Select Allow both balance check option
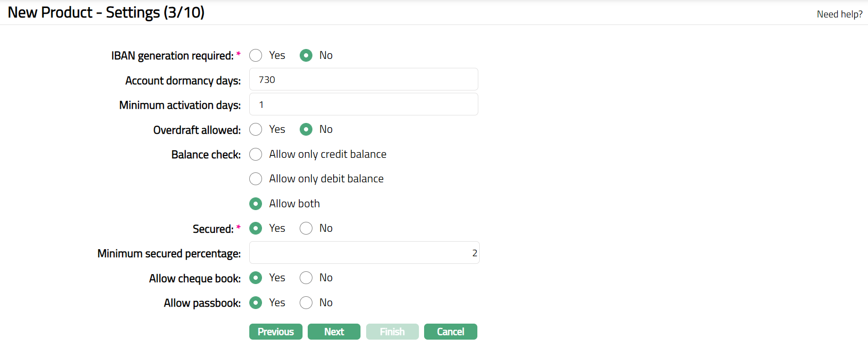 [256, 204]
